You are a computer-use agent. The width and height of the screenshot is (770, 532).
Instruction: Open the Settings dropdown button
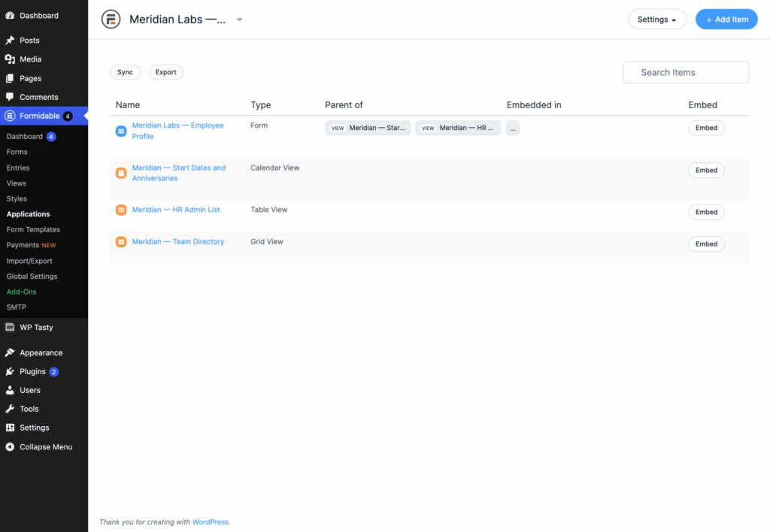click(657, 20)
